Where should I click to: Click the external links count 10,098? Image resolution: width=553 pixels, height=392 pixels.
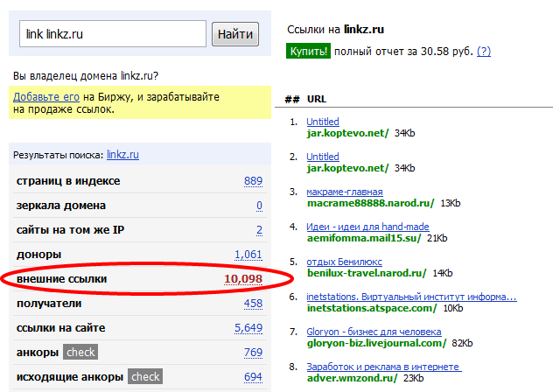[242, 279]
